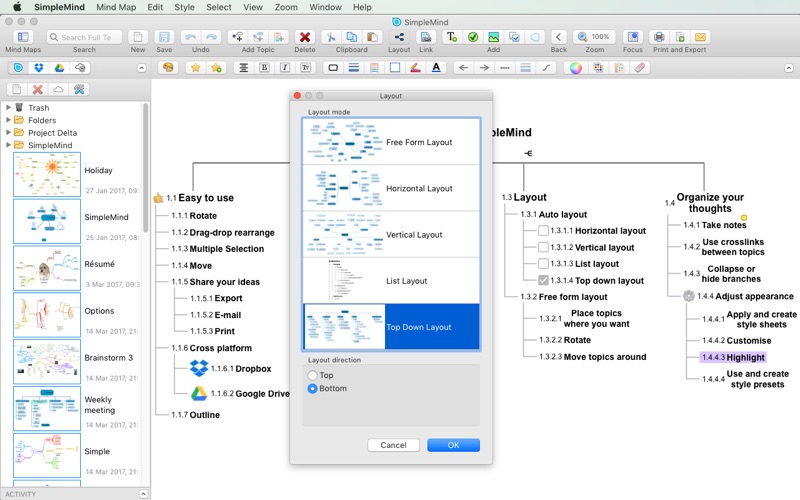This screenshot has height=500, width=800.
Task: Click the style palette icon
Action: coord(168,68)
